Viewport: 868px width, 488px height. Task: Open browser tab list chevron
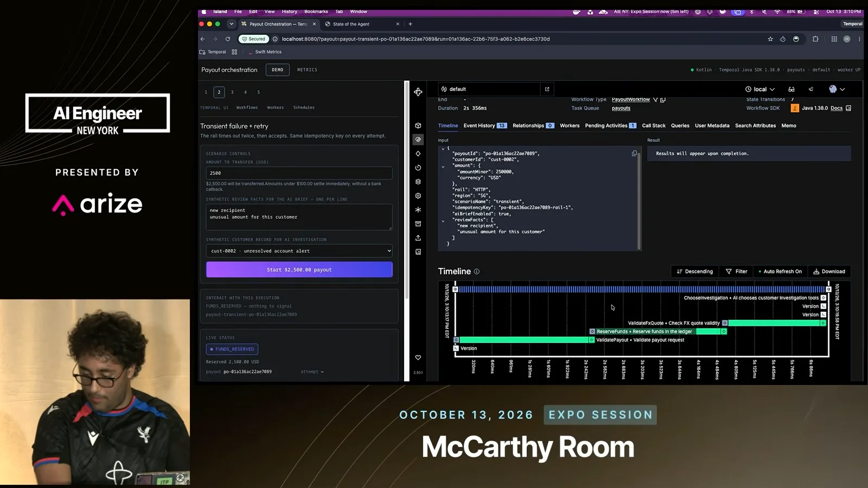232,24
